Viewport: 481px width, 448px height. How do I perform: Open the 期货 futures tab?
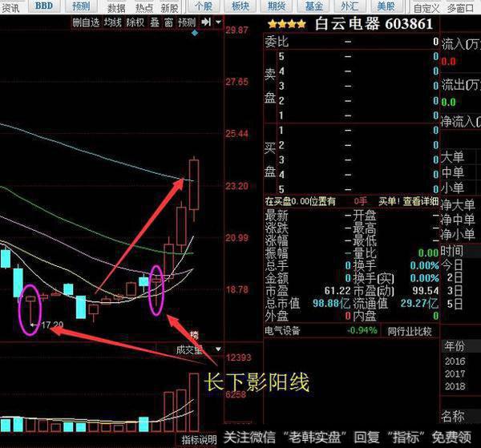pos(277,6)
